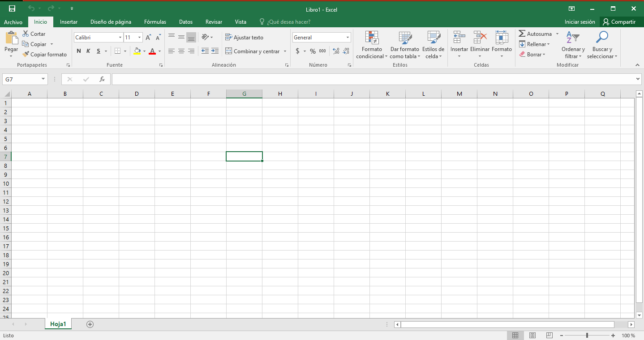Select the Copiar formato paintbrush icon

[x=26, y=55]
